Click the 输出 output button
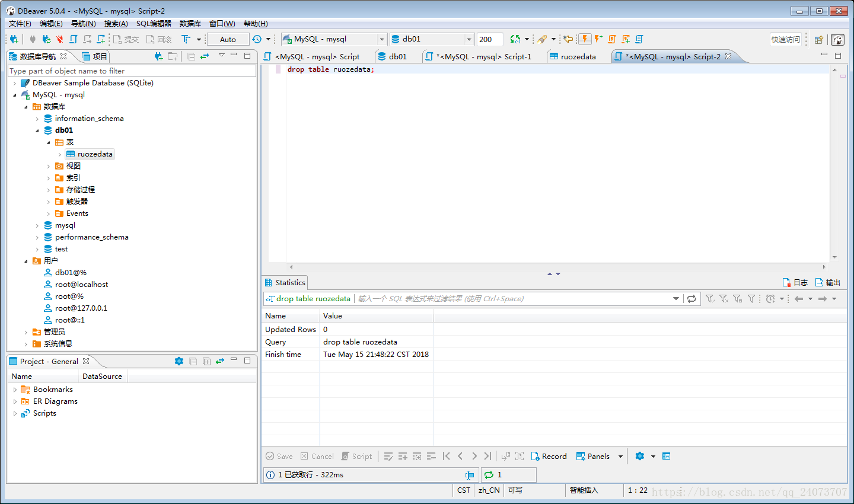 click(828, 282)
